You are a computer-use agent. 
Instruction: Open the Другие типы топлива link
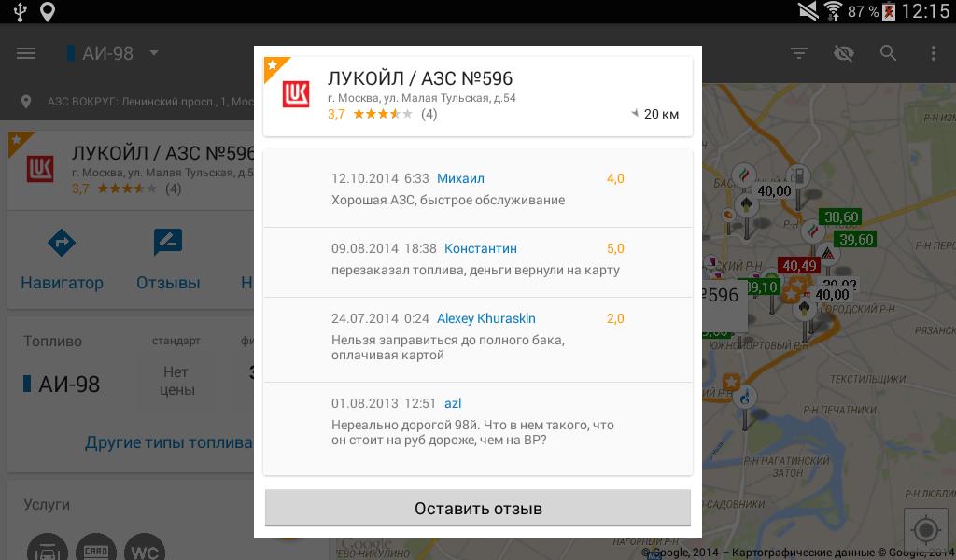click(x=169, y=442)
